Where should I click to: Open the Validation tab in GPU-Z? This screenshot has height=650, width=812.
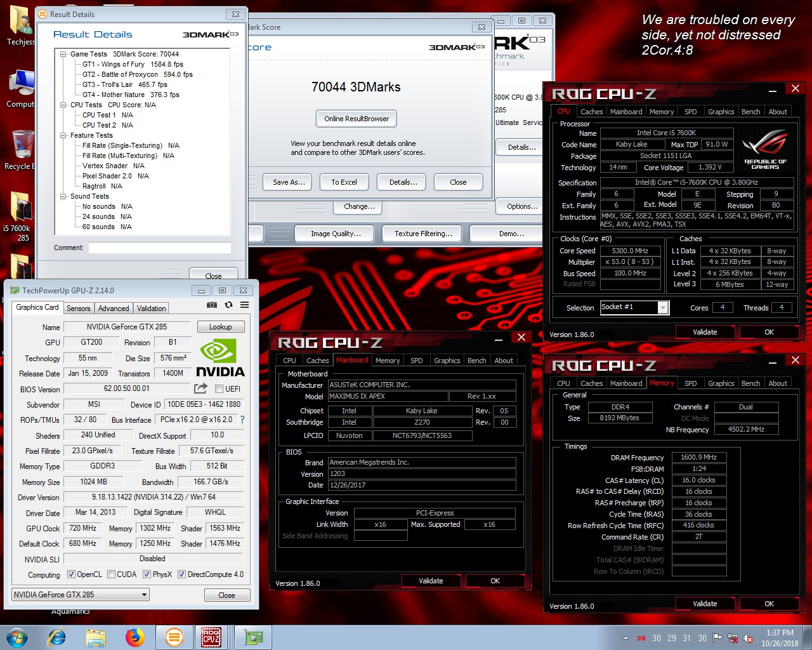tap(152, 308)
